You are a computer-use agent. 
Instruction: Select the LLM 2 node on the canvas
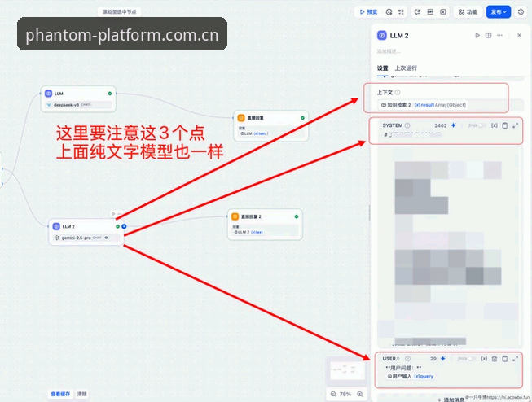point(86,232)
